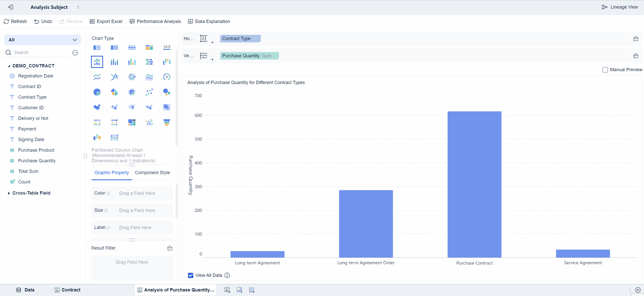644x296 pixels.
Task: Collapse the DEMO_CONTRACT field list
Action: 9,66
